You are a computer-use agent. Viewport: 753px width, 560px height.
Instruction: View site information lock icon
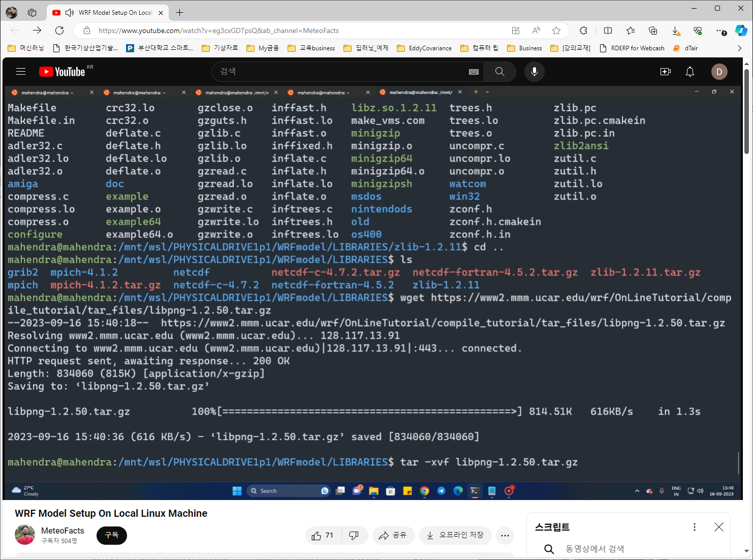pos(87,30)
